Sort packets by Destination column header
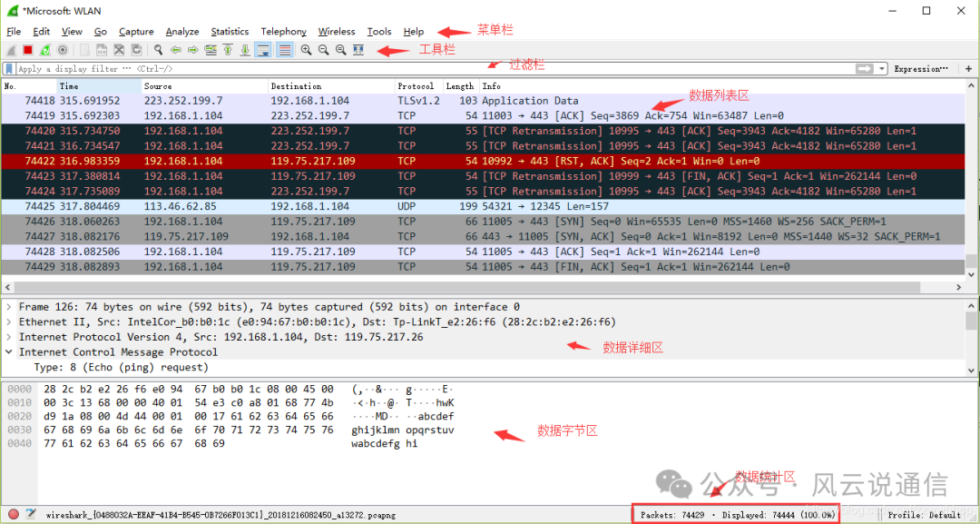 point(331,86)
